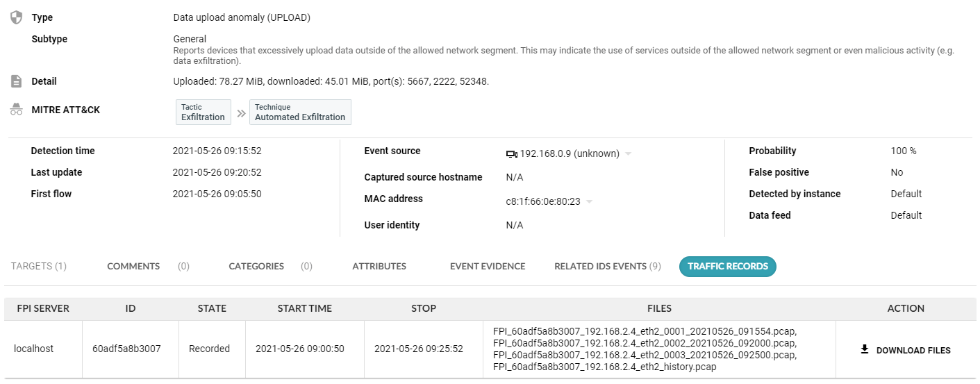
Task: Click the MITRE ATT&CK spy icon
Action: [16, 110]
